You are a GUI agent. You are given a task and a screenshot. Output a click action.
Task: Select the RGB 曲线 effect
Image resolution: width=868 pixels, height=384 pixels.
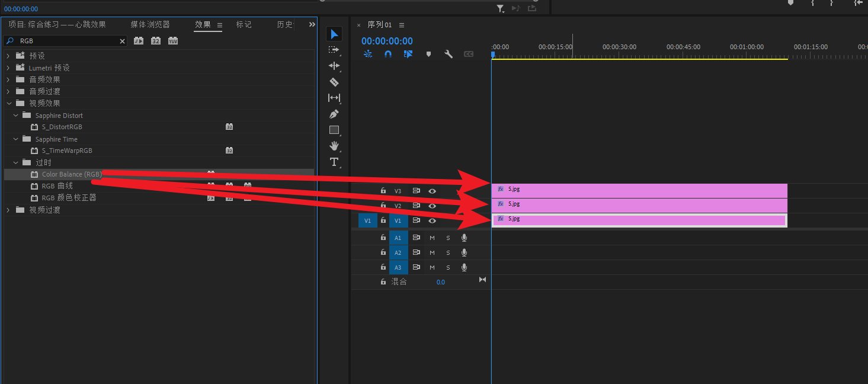(x=57, y=186)
